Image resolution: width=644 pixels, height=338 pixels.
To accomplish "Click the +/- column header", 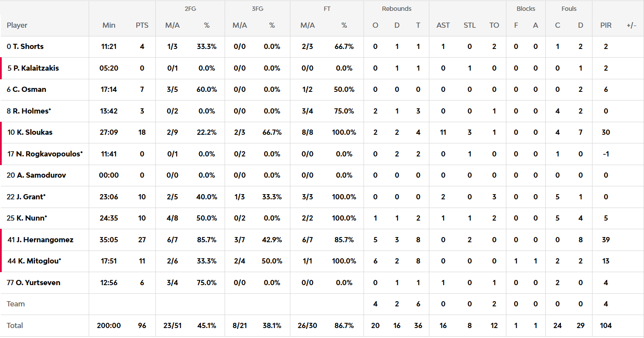I will [631, 25].
